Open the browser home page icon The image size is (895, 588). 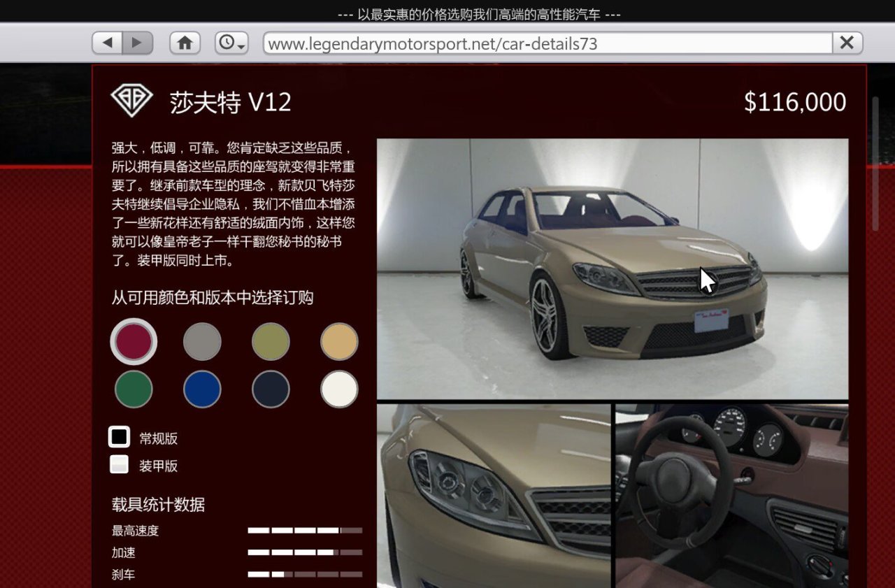185,43
